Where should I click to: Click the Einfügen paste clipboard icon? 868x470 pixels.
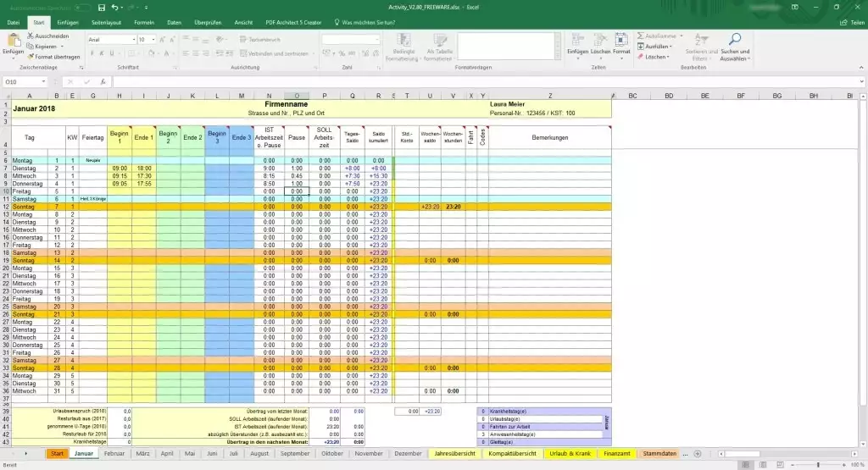tap(13, 41)
